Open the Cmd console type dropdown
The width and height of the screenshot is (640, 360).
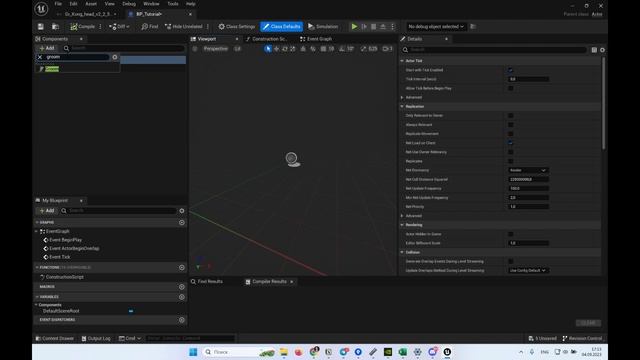click(x=130, y=338)
